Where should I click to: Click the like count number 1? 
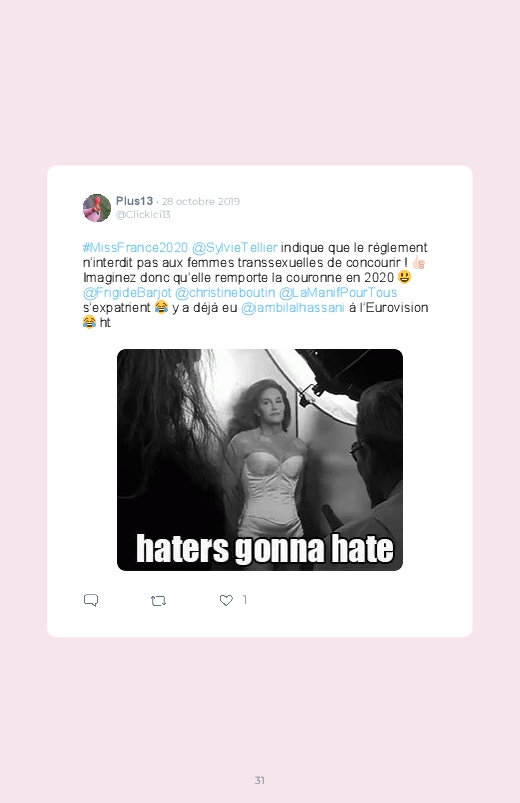pyautogui.click(x=245, y=600)
